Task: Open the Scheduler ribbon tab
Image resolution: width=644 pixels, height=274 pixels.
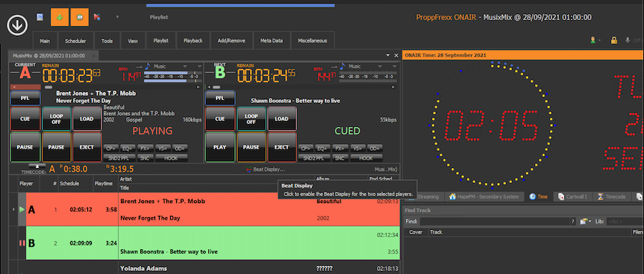Action: coord(75,40)
